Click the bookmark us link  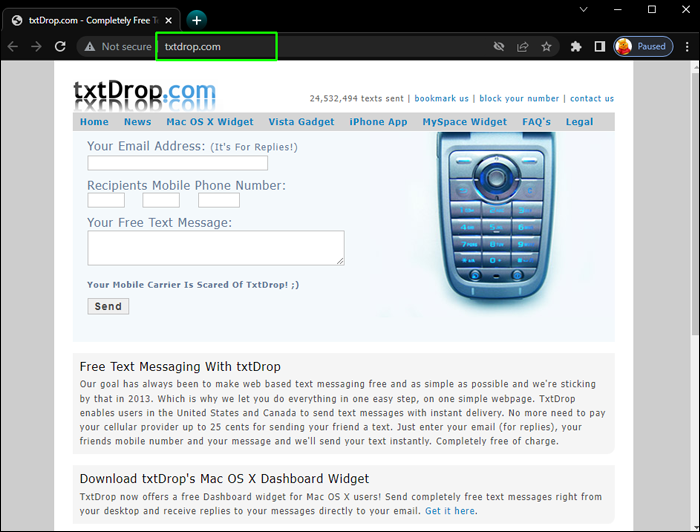pyautogui.click(x=442, y=99)
